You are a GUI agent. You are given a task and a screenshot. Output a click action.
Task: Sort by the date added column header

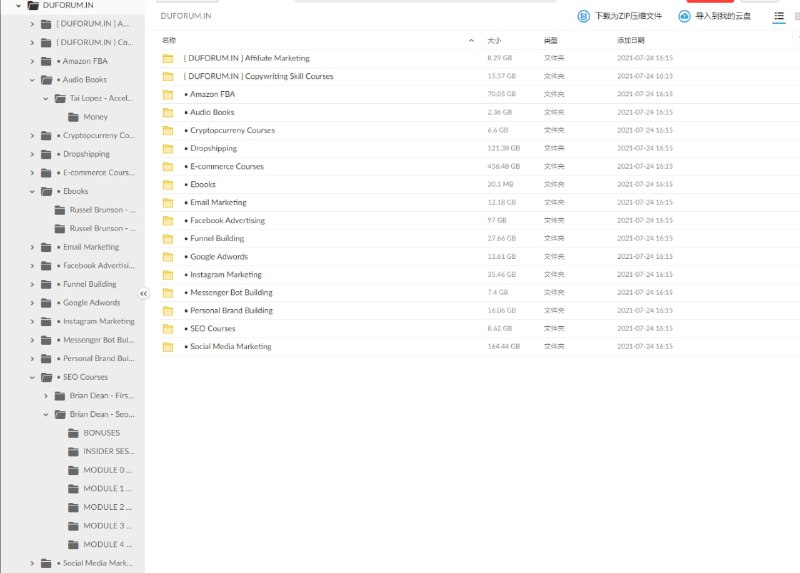631,40
